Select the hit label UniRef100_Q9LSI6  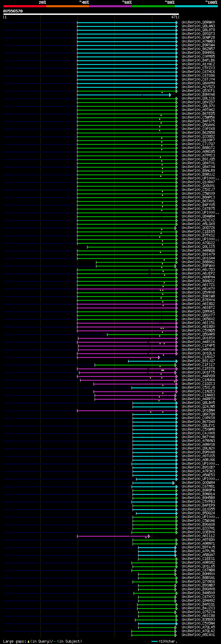point(198,98)
